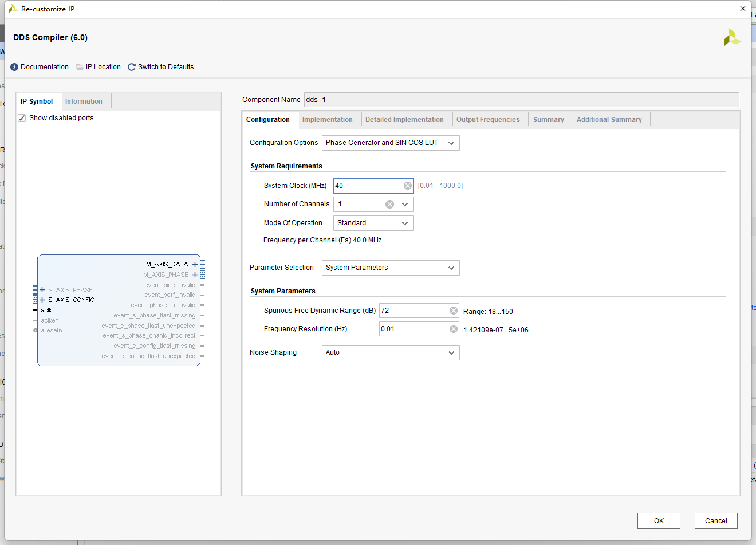The width and height of the screenshot is (756, 545).
Task: Switch to the Configuration tab
Action: (268, 120)
